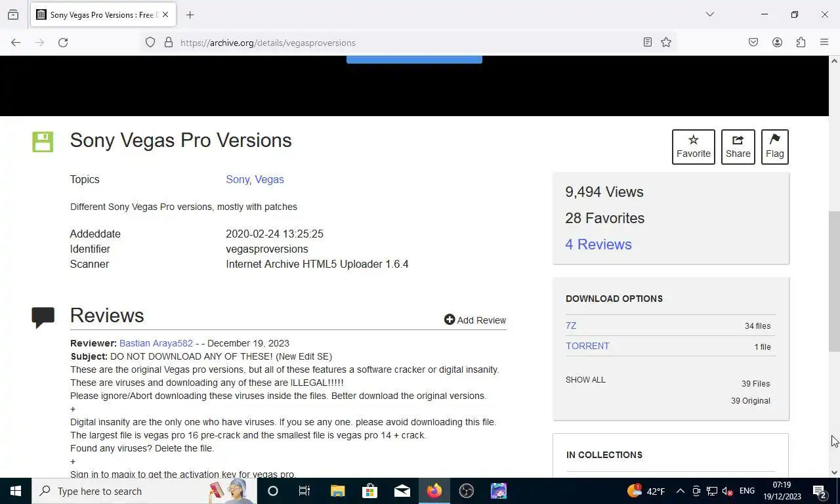Screen dimensions: 840x504
Task: Open the Sony topic link
Action: (238, 179)
